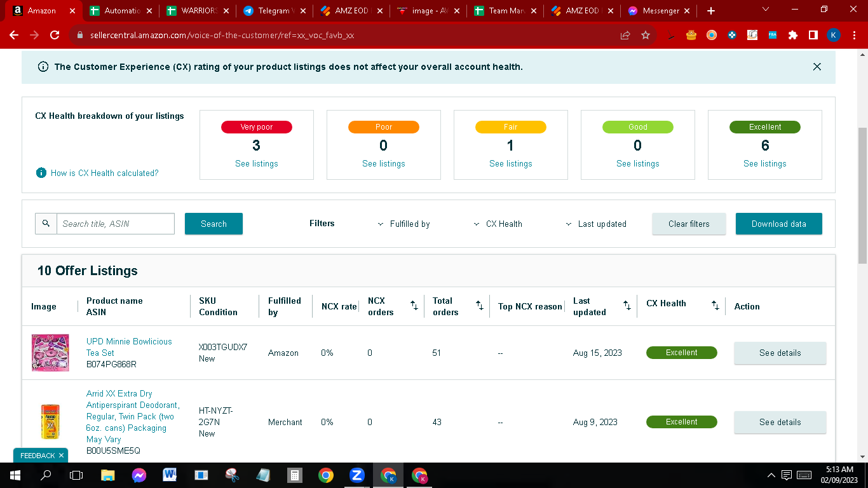Close the FEEDBACK widget
The height and width of the screenshot is (488, 868).
pos(61,456)
